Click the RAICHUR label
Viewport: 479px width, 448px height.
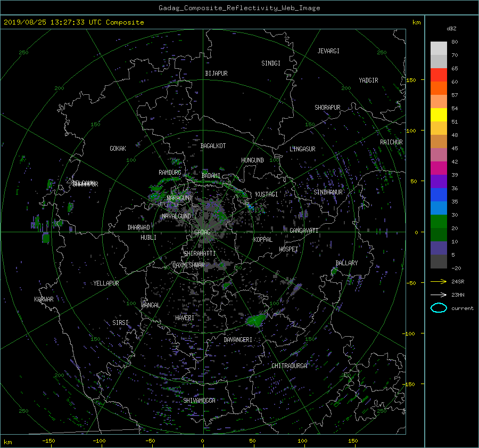click(x=391, y=142)
